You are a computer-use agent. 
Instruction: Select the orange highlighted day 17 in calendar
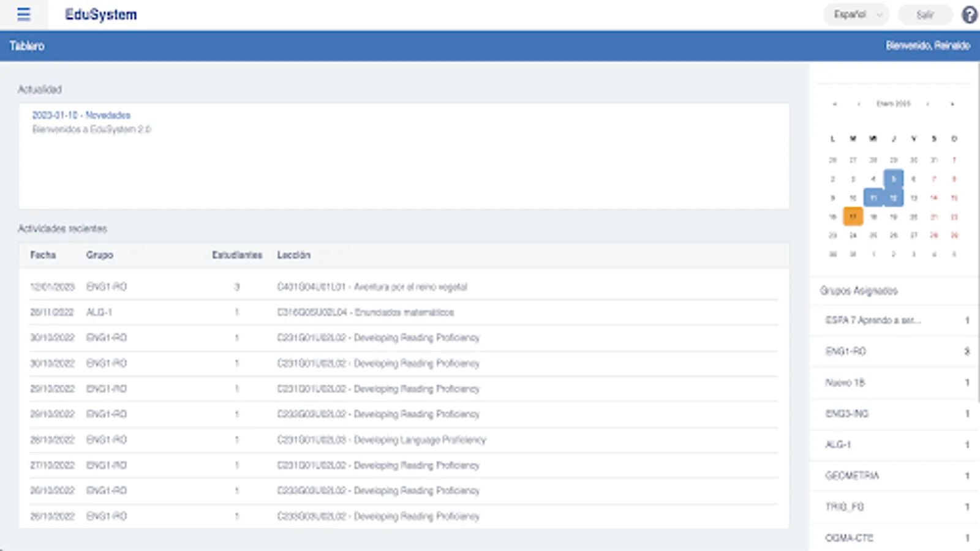point(853,216)
